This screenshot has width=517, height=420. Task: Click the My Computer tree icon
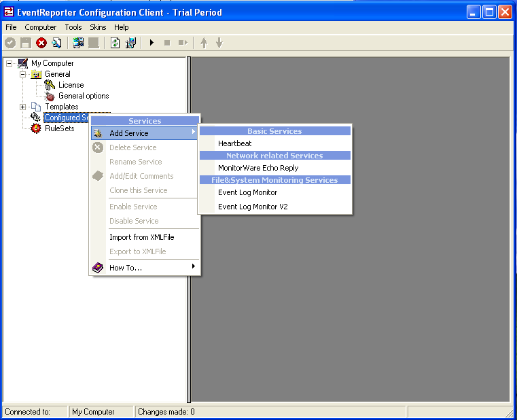[22, 63]
